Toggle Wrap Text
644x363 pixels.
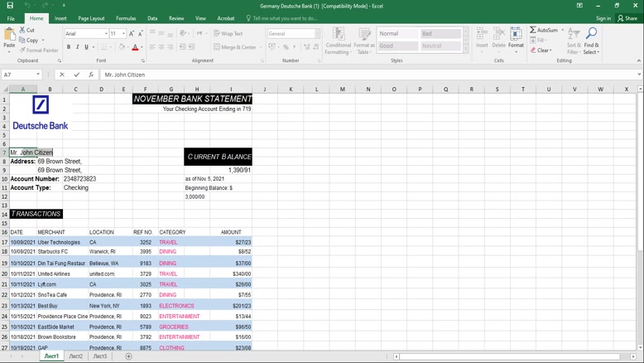[228, 33]
